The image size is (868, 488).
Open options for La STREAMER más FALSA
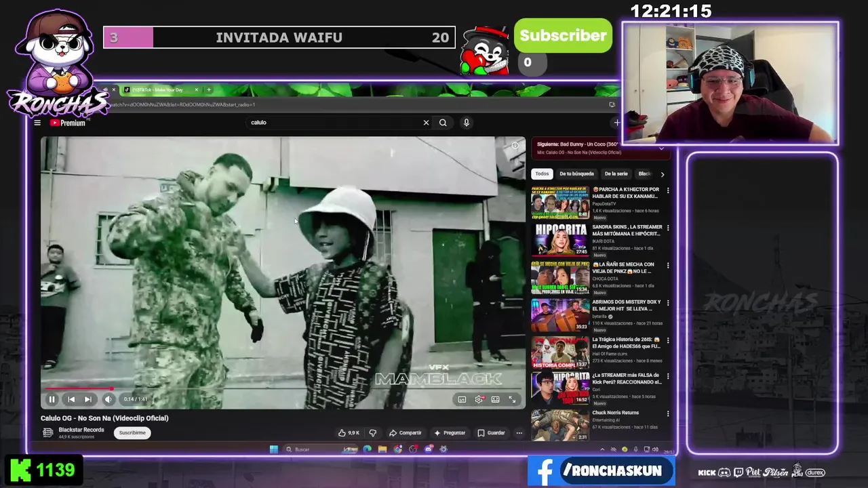point(668,375)
